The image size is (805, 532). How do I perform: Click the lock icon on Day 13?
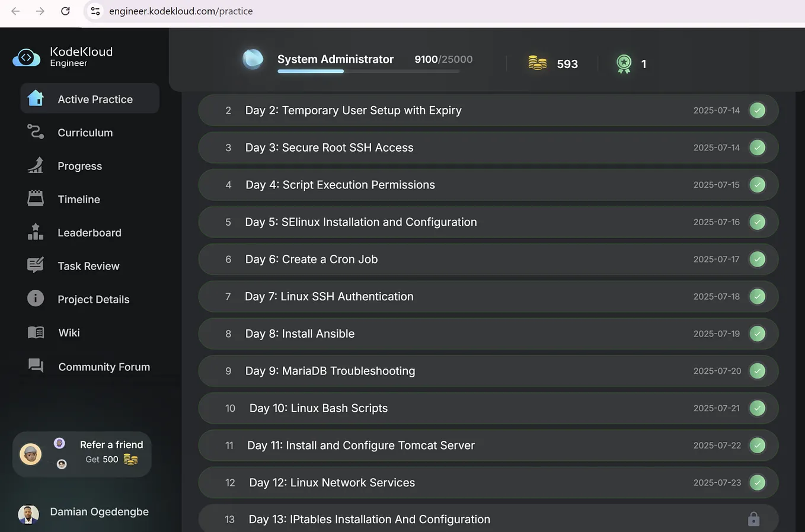(x=753, y=518)
